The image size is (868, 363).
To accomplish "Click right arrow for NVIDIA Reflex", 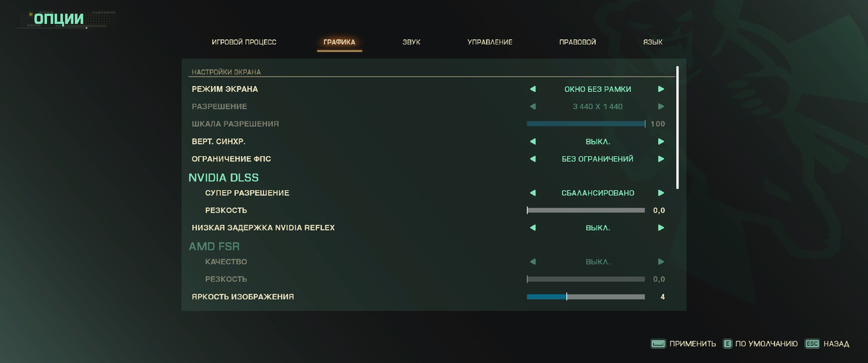I will [x=661, y=228].
